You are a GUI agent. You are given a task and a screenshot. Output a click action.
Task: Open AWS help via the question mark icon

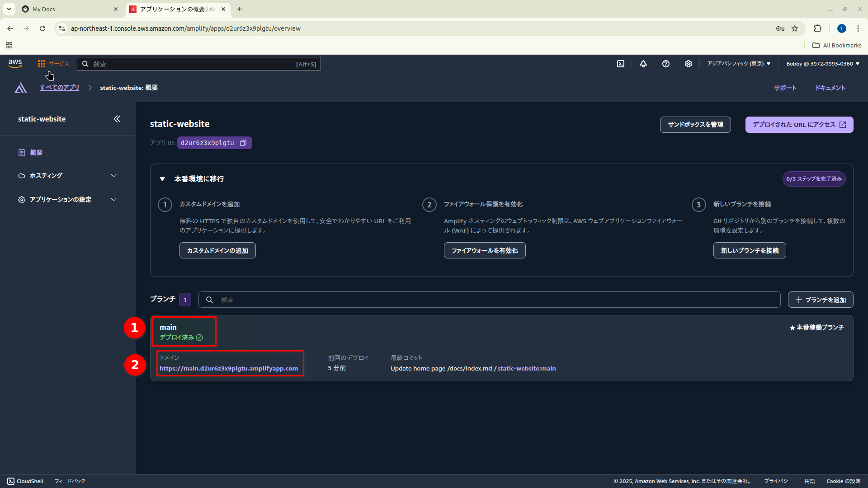665,64
